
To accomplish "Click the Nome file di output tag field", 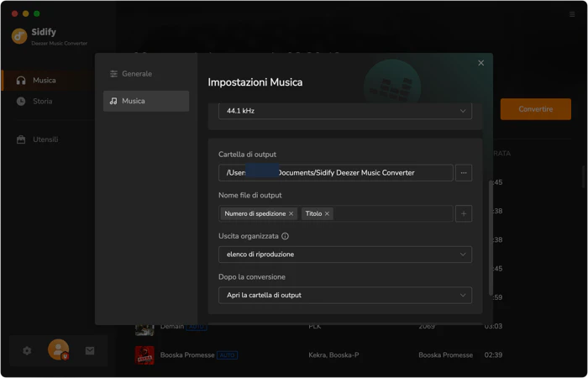I will tap(336, 213).
